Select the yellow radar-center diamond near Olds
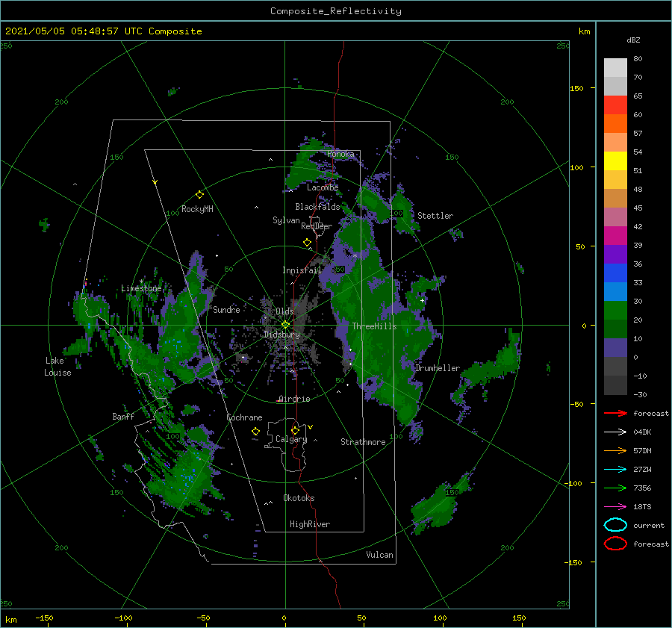 [285, 325]
